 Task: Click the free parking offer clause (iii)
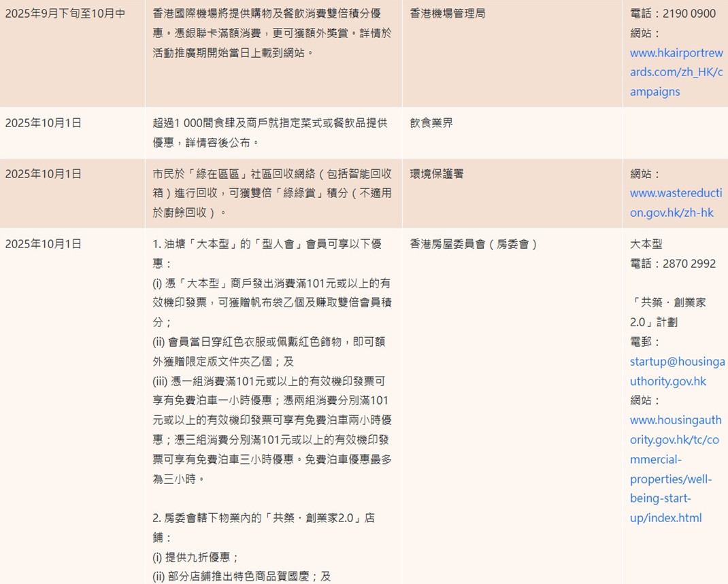272,430
